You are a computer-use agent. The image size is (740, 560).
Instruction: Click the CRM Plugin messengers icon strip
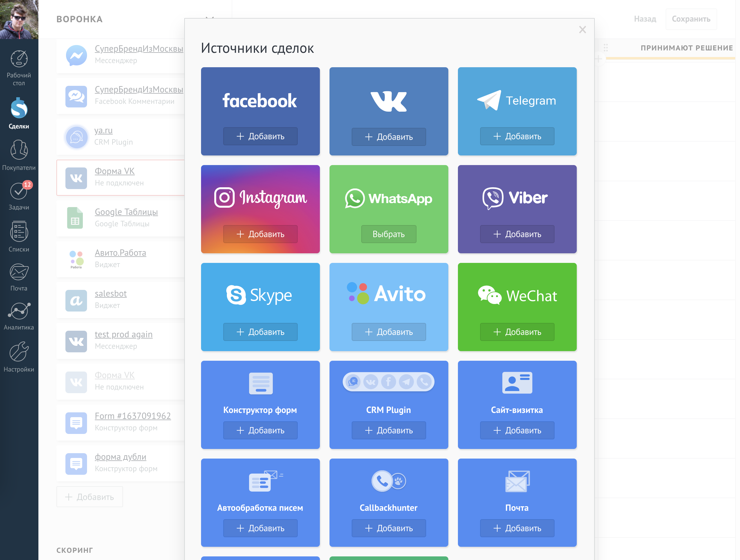point(389,382)
